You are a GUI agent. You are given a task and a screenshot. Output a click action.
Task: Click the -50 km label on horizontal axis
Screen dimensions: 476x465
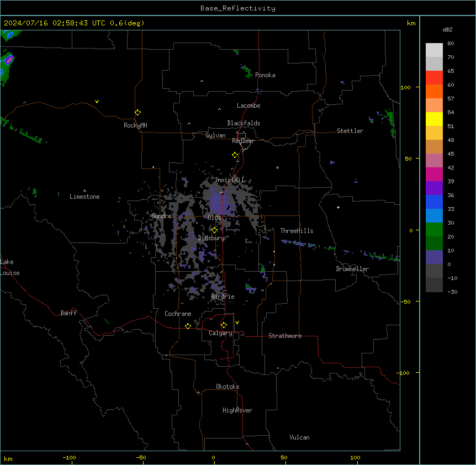click(x=141, y=457)
